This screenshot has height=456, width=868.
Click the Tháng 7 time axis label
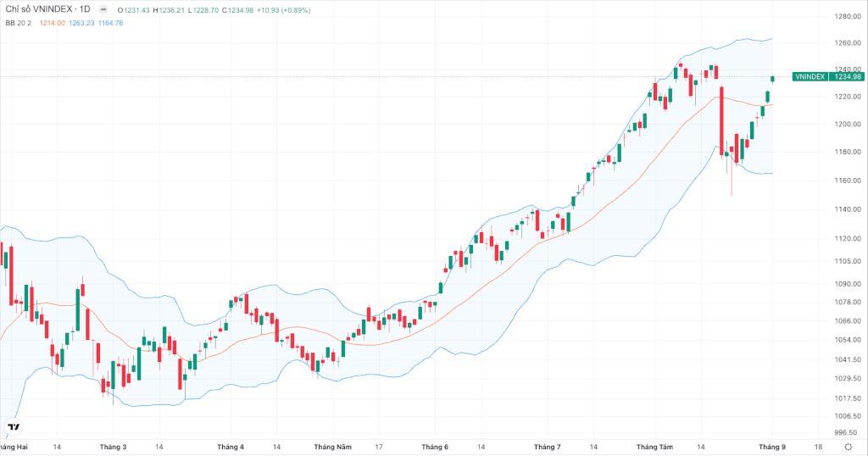547,448
